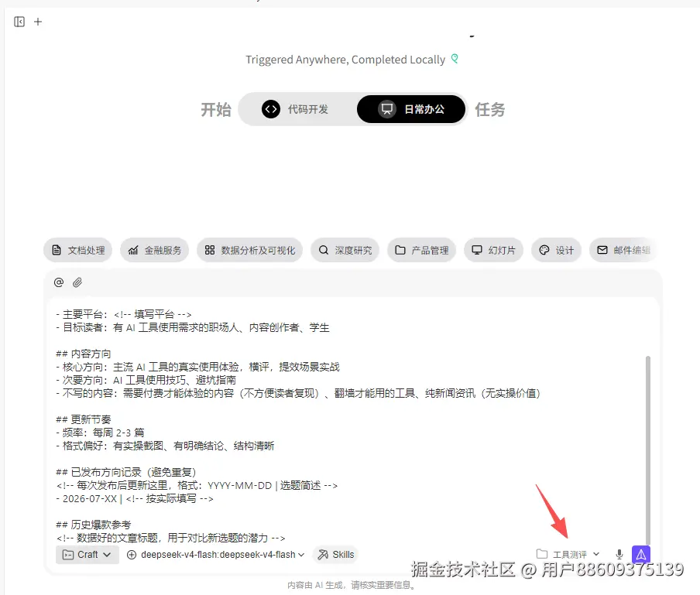Viewport: 700px width, 595px height.
Task: Switch to 代码开发 mode
Action: [x=296, y=109]
